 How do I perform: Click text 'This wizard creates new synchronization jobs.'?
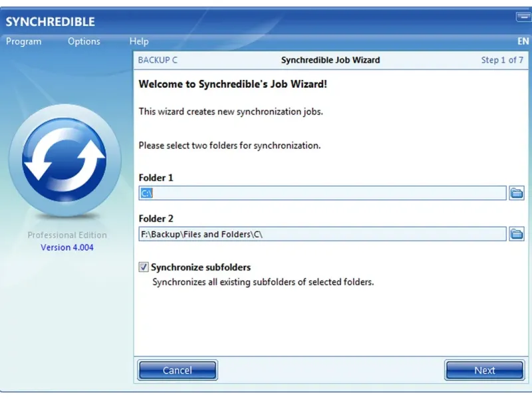231,112
